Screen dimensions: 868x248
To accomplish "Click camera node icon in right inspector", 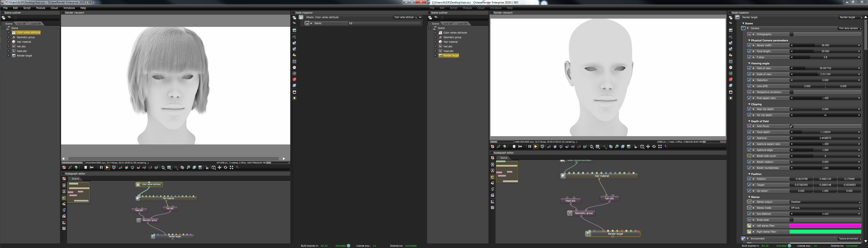I will pyautogui.click(x=743, y=28).
